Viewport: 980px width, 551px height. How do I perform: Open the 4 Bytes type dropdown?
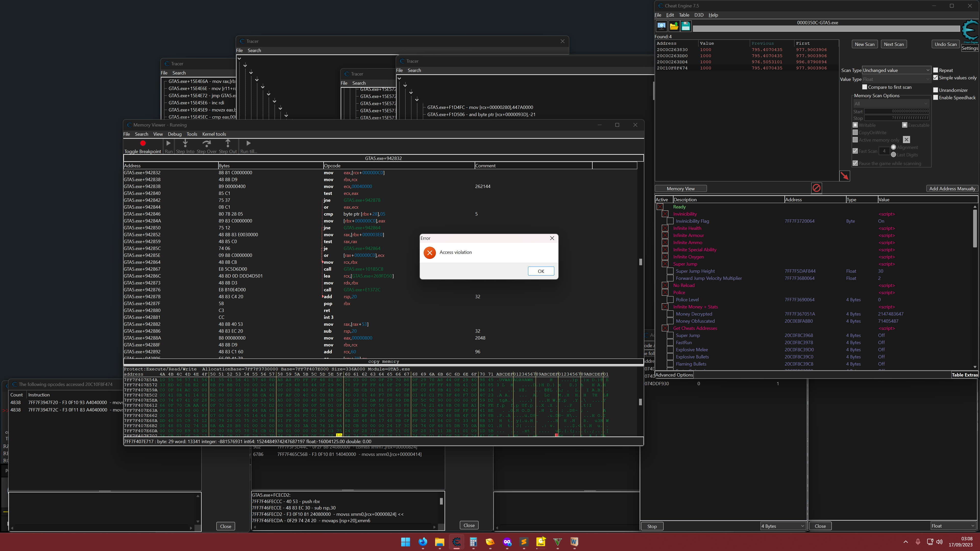(x=782, y=526)
